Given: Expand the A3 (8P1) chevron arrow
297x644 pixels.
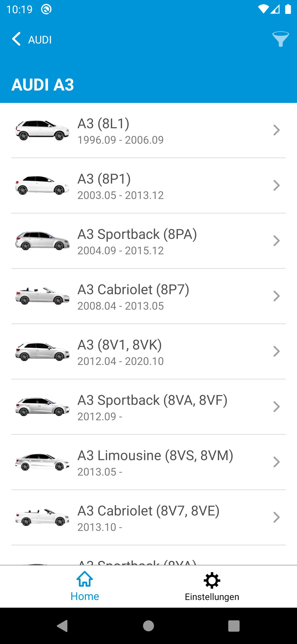Looking at the screenshot, I should (276, 185).
